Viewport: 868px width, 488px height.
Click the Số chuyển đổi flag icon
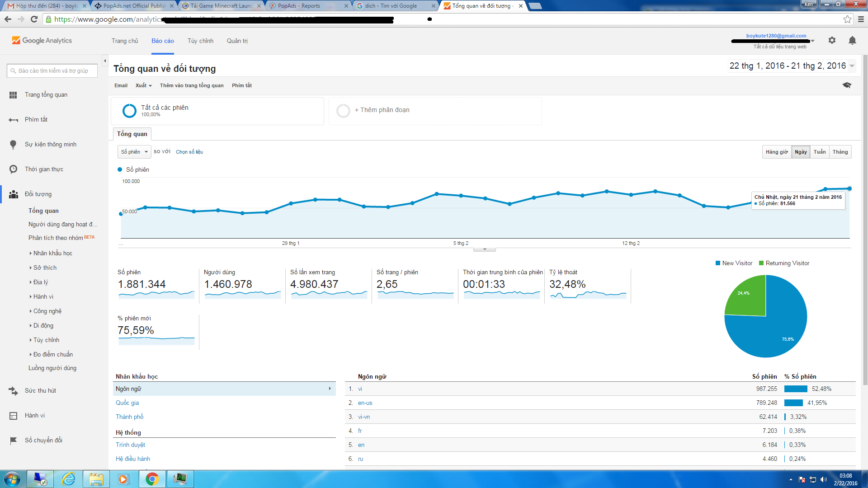point(13,440)
